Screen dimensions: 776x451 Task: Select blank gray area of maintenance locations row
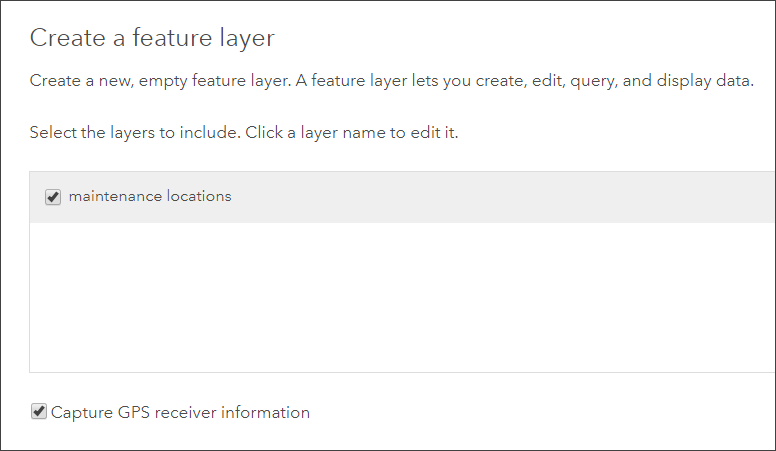[500, 197]
